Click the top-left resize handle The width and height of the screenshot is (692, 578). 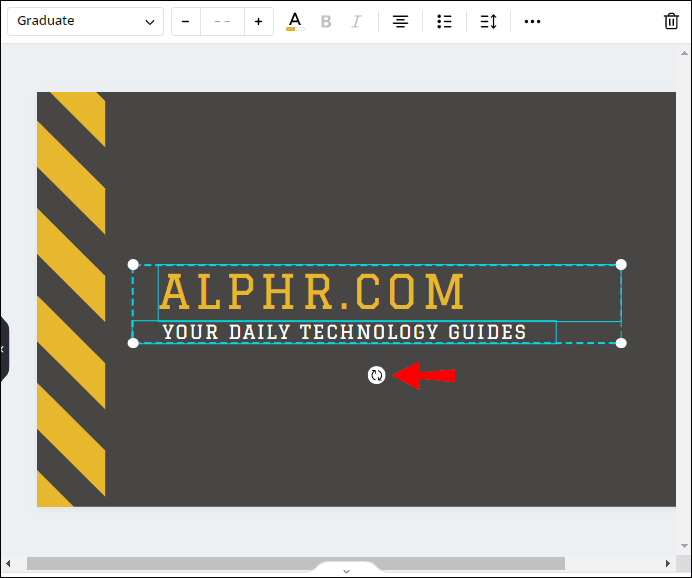point(133,264)
